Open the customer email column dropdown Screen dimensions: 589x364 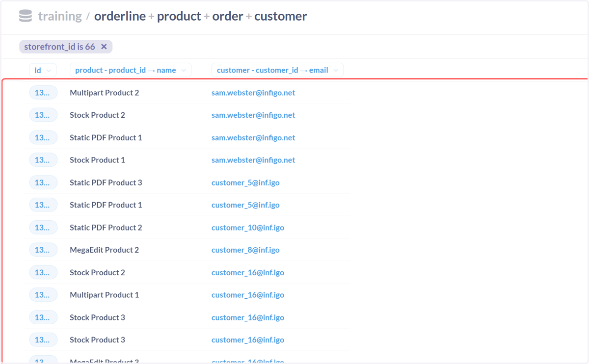(277, 70)
